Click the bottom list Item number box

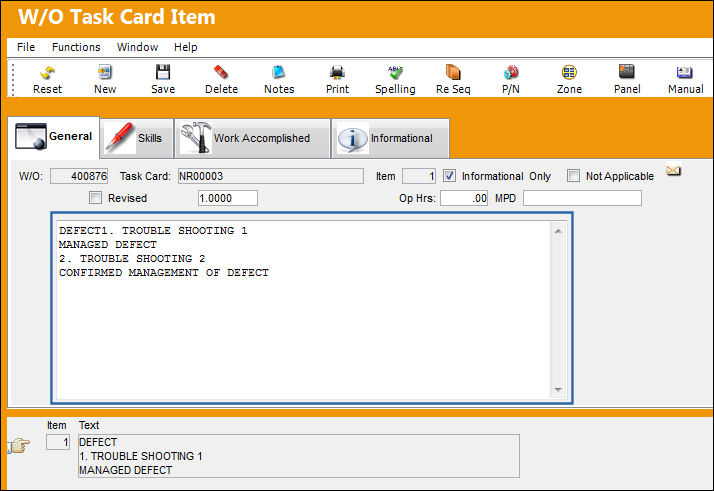point(58,442)
